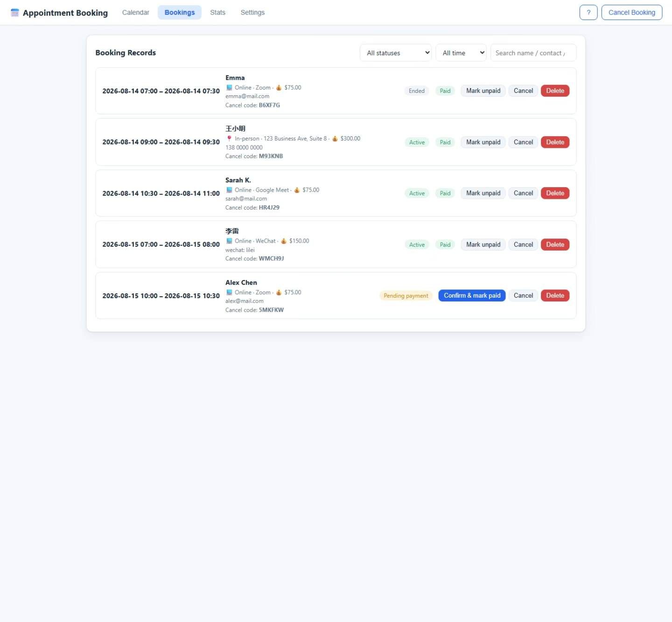The width and height of the screenshot is (672, 622).
Task: Cancel the 李雷 booking
Action: pyautogui.click(x=523, y=245)
